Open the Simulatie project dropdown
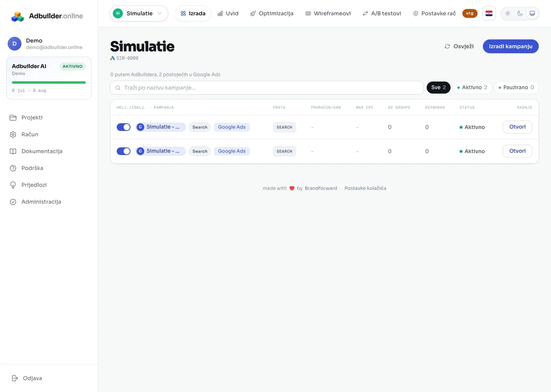 click(139, 13)
